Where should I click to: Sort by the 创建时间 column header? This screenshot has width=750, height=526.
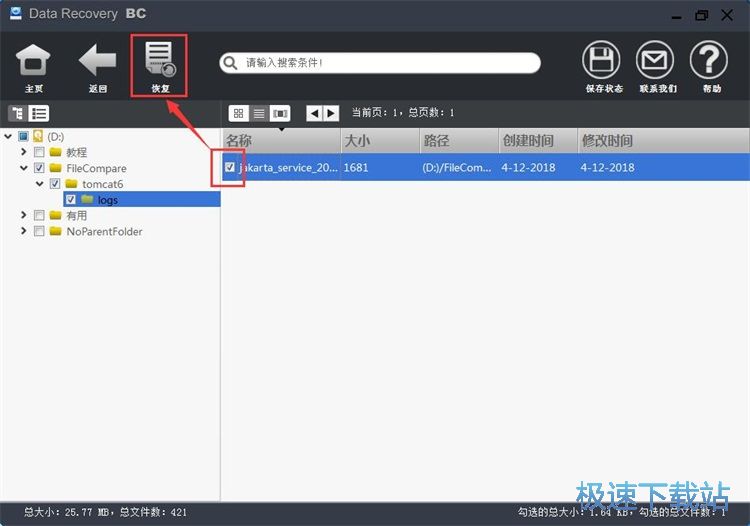(539, 141)
